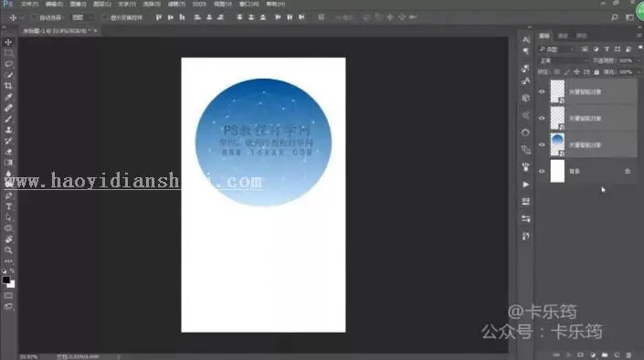
Task: Add a layer mask
Action: point(580,355)
